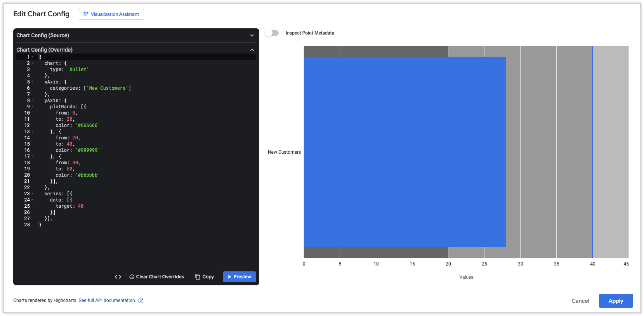Open the full API documentation link
Image resolution: width=644 pixels, height=316 pixels.
pyautogui.click(x=107, y=300)
